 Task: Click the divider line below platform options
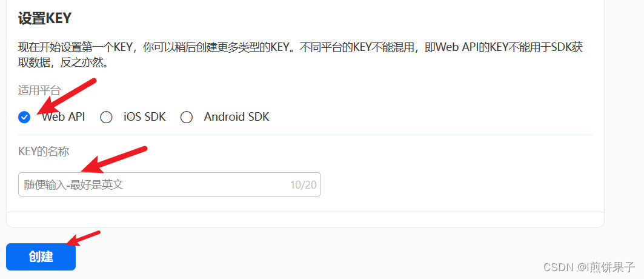(x=305, y=135)
